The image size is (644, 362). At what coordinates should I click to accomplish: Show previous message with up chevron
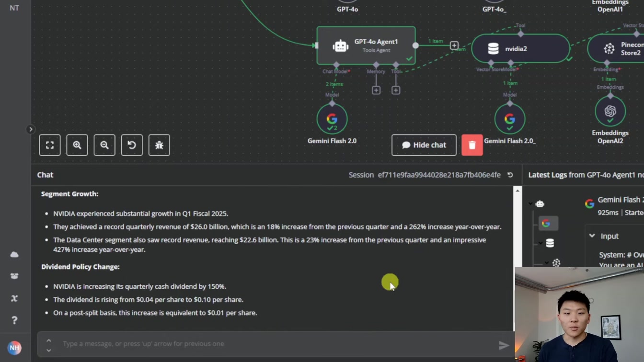[48, 340]
